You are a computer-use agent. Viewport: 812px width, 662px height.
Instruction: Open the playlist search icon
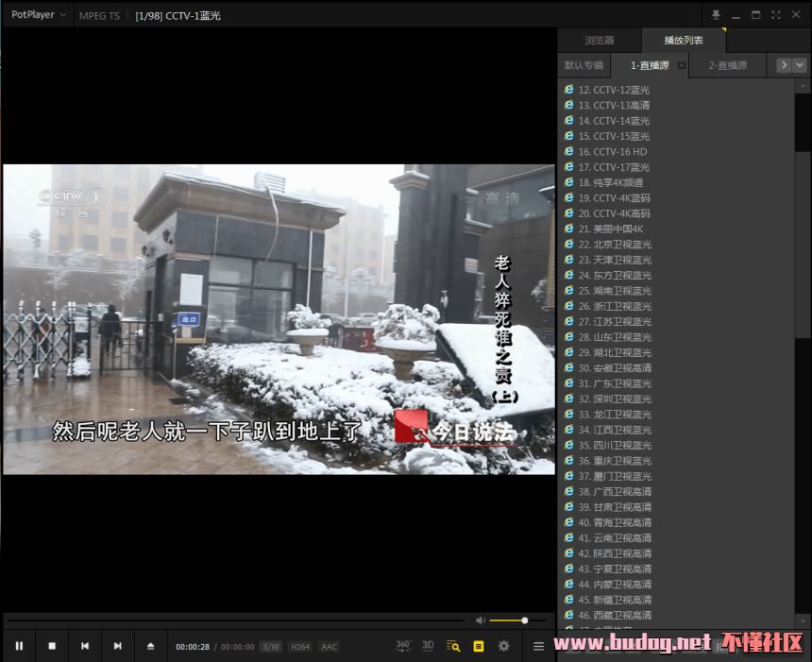(x=453, y=646)
